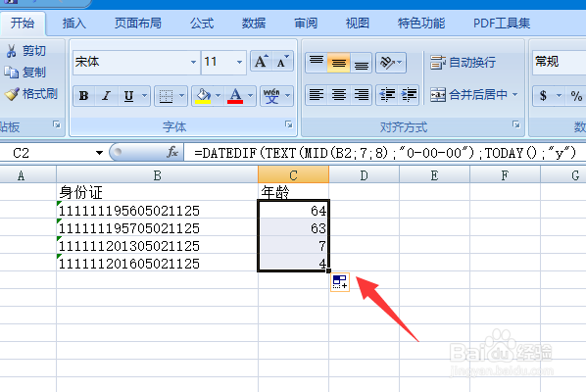Click the insert function fx icon

tap(172, 153)
